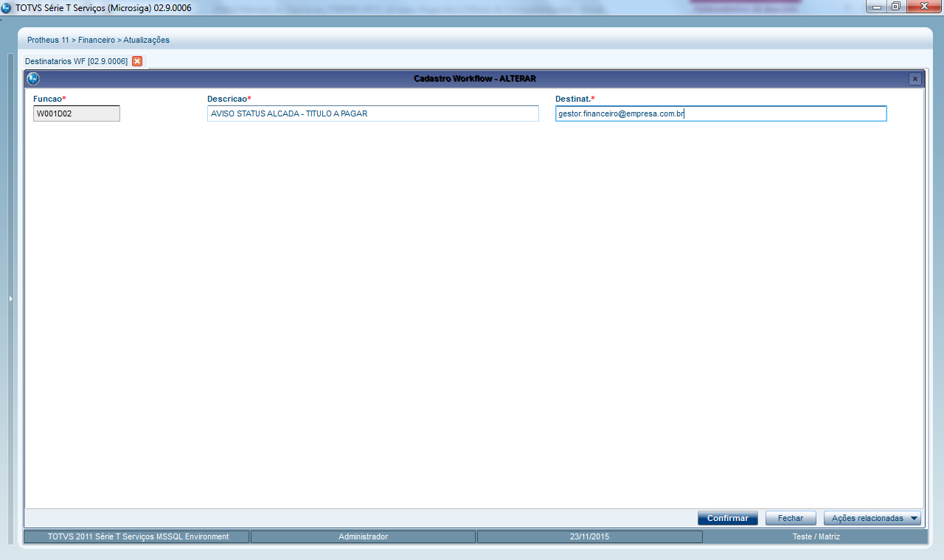The height and width of the screenshot is (560, 944).
Task: Click Administrador in the status bar
Action: [x=363, y=536]
